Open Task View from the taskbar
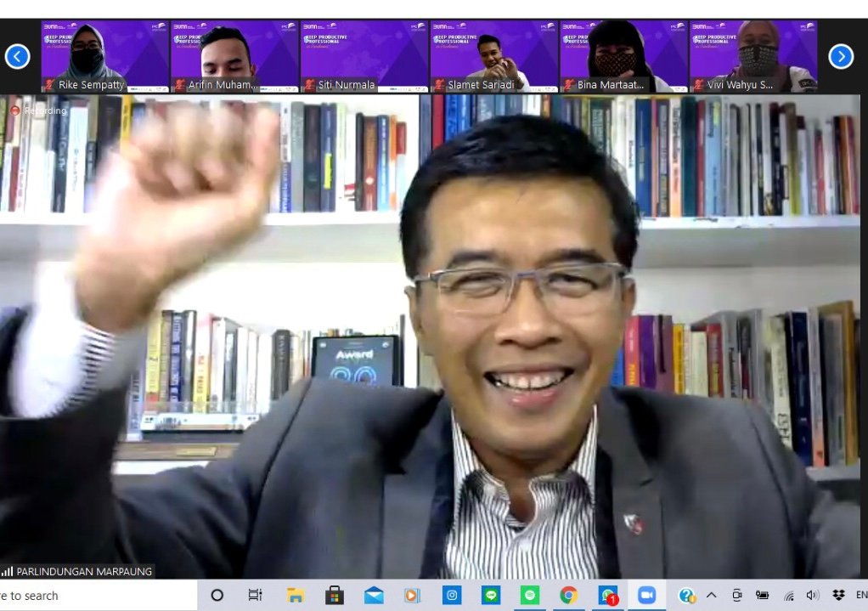 click(255, 596)
